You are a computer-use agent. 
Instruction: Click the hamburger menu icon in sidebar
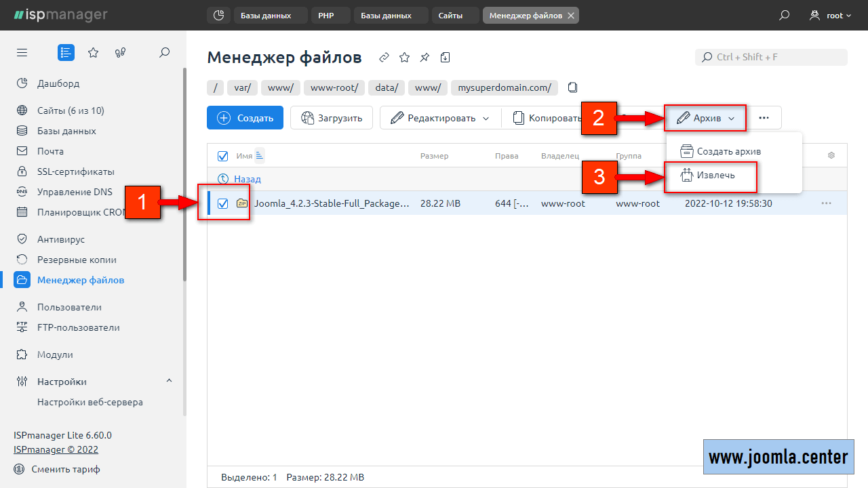tap(22, 53)
